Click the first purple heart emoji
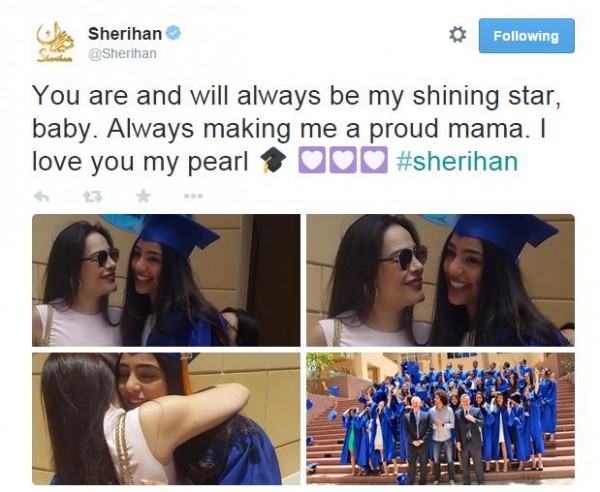The width and height of the screenshot is (600, 492). tap(312, 160)
